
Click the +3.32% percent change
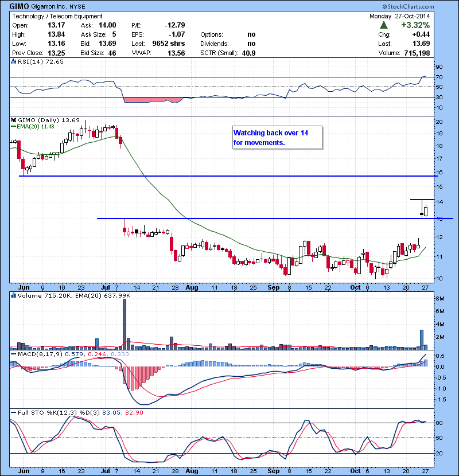[x=415, y=25]
